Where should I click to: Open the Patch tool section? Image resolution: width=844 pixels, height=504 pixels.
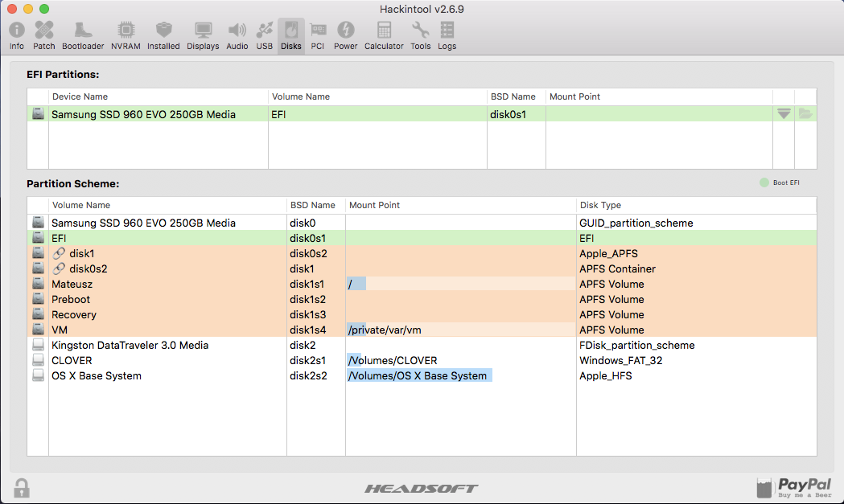point(44,36)
